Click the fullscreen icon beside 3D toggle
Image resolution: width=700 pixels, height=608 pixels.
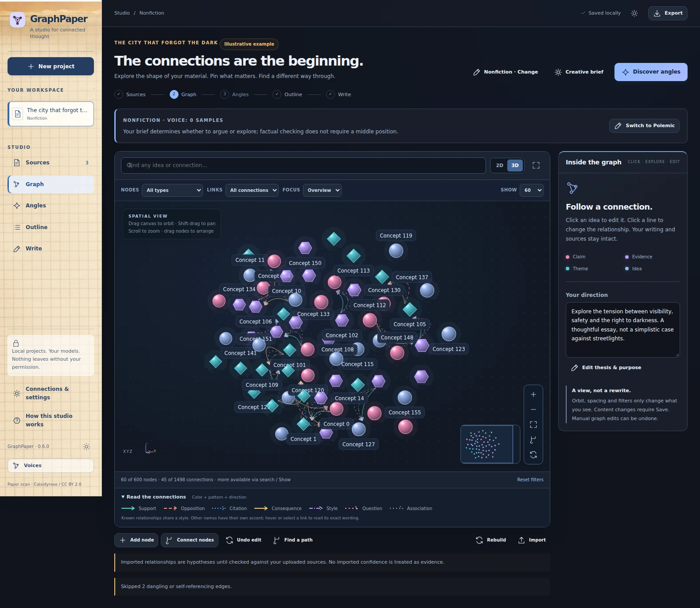tap(536, 165)
